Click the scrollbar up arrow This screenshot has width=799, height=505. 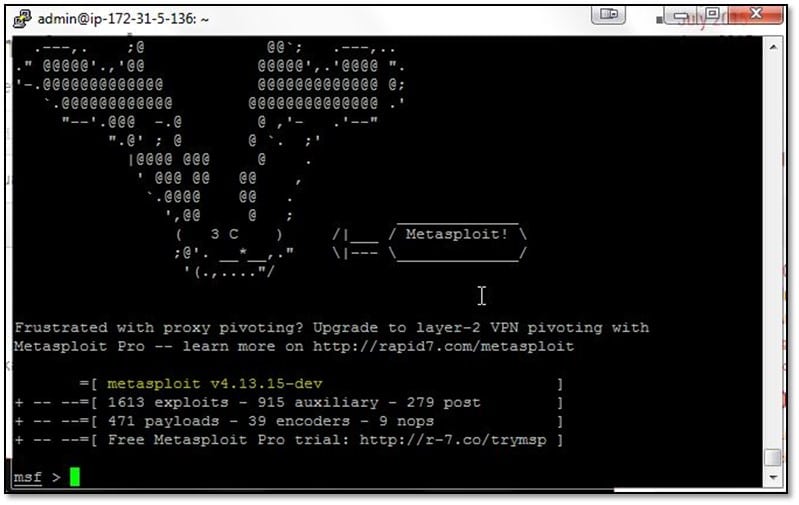pos(773,47)
